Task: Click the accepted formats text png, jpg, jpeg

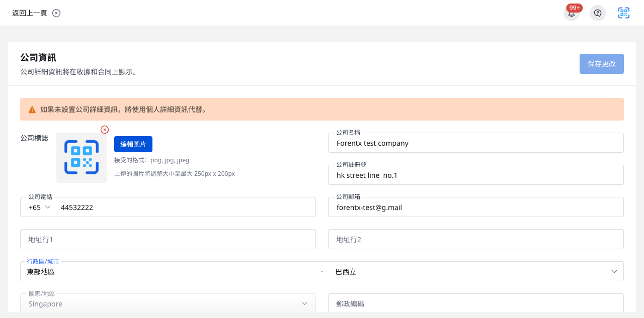Action: pyautogui.click(x=152, y=160)
